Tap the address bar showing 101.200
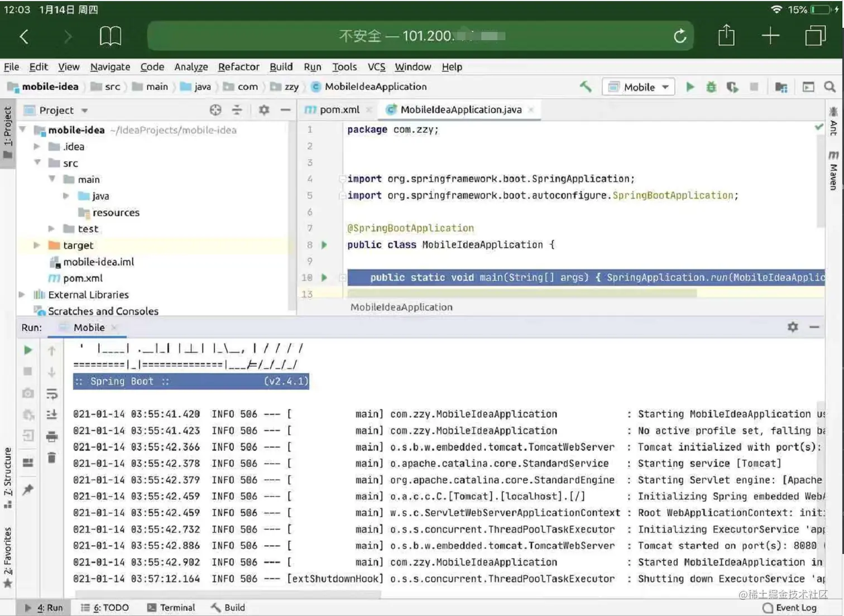Image resolution: width=844 pixels, height=616 pixels. click(x=420, y=36)
